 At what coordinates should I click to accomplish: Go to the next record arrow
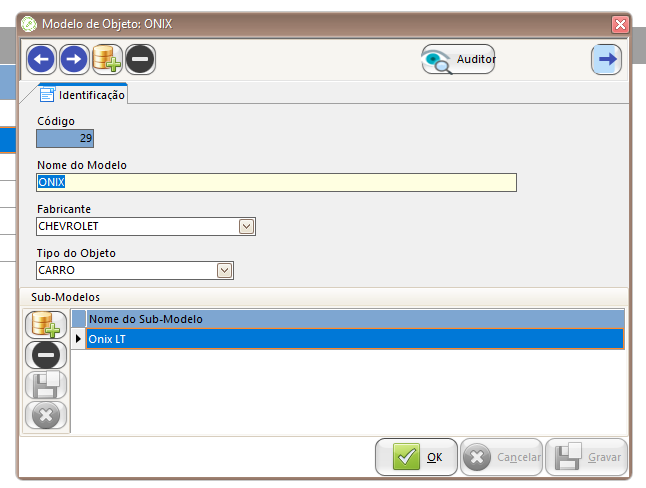pyautogui.click(x=74, y=60)
